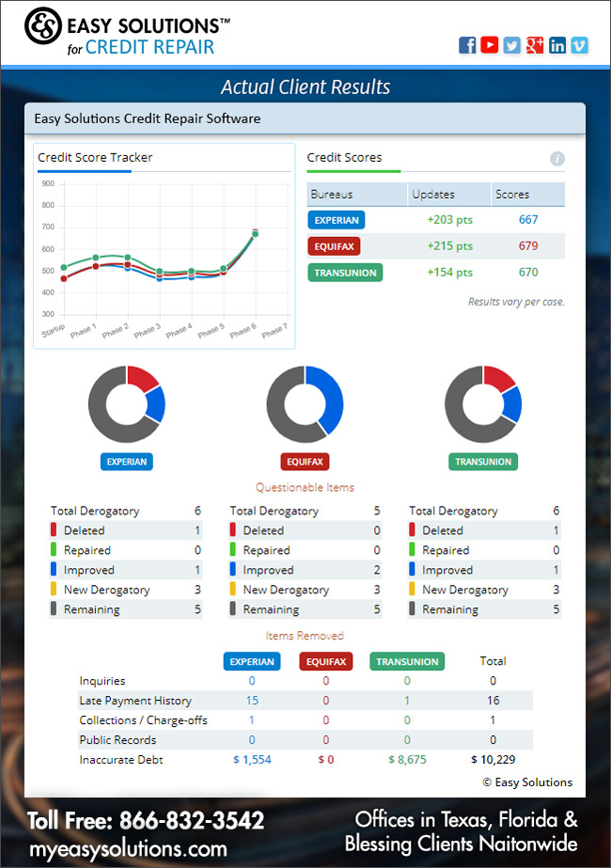Click the Easy Solutions Credit Repair Software title
Image resolution: width=611 pixels, height=868 pixels.
[148, 118]
